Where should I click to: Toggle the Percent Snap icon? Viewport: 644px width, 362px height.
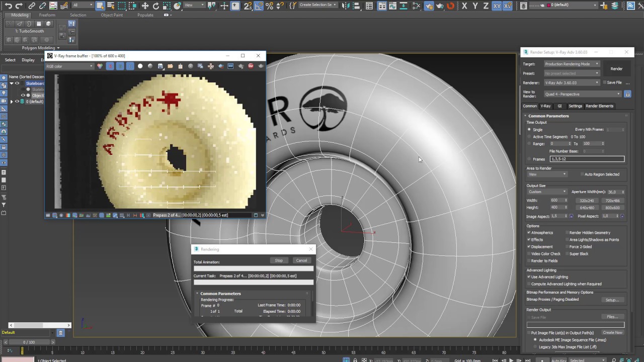tap(270, 6)
